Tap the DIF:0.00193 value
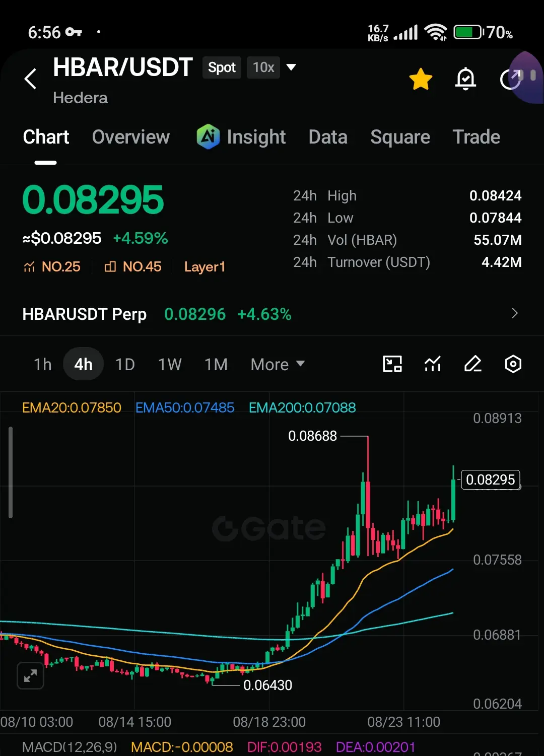 [x=284, y=747]
